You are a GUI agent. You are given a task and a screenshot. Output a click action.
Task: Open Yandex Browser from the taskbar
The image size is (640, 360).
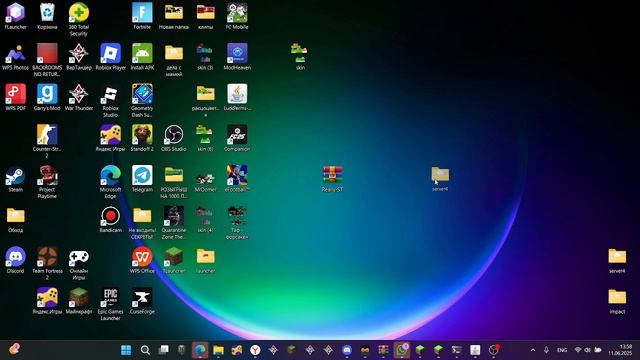(255, 350)
